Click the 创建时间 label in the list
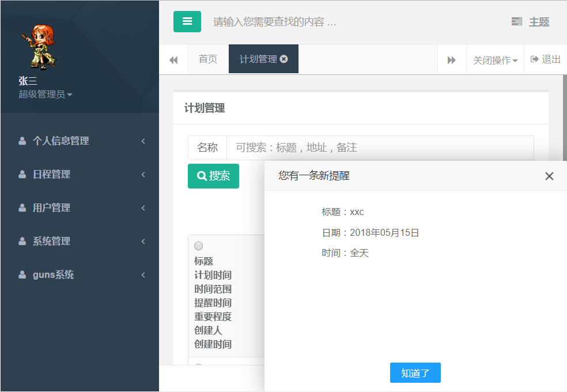This screenshot has width=567, height=392. [x=213, y=344]
